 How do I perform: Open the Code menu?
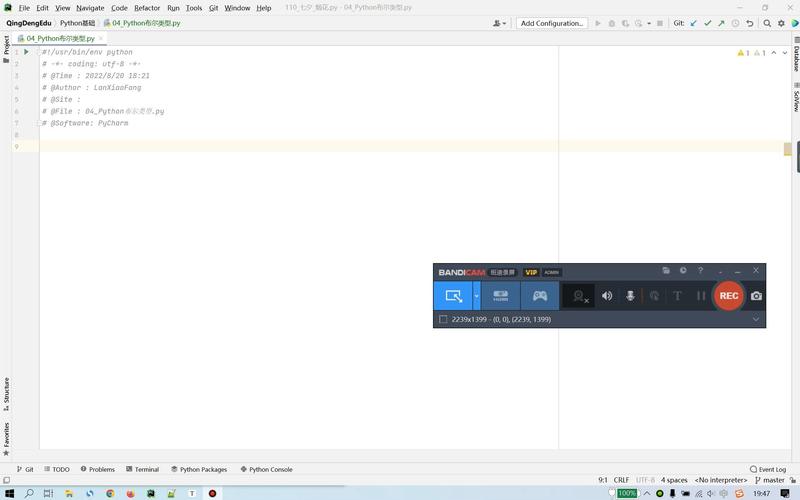119,8
